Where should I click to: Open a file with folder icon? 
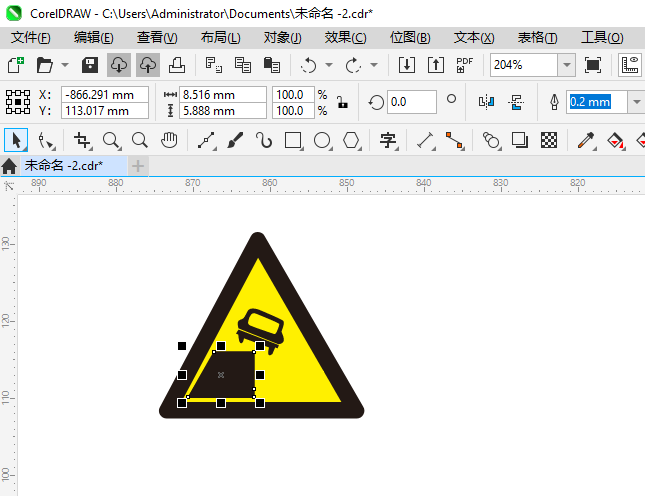pos(44,65)
